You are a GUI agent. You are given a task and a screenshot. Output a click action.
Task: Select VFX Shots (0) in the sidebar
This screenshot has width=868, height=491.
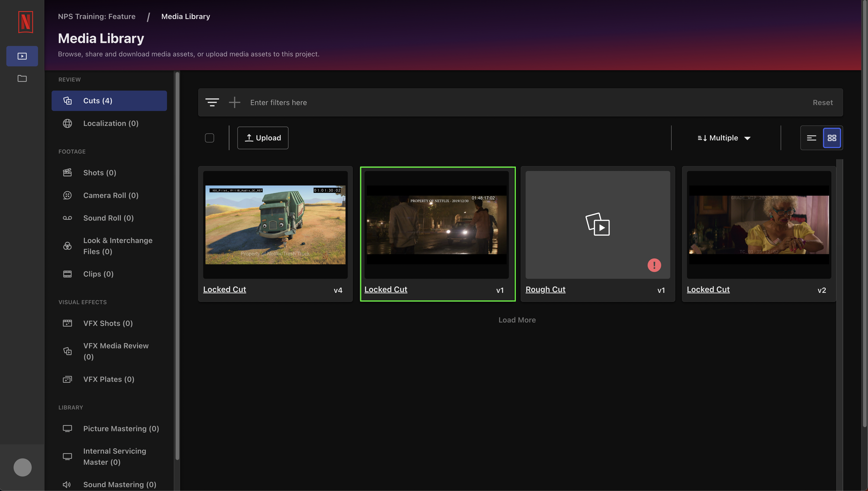click(x=109, y=323)
